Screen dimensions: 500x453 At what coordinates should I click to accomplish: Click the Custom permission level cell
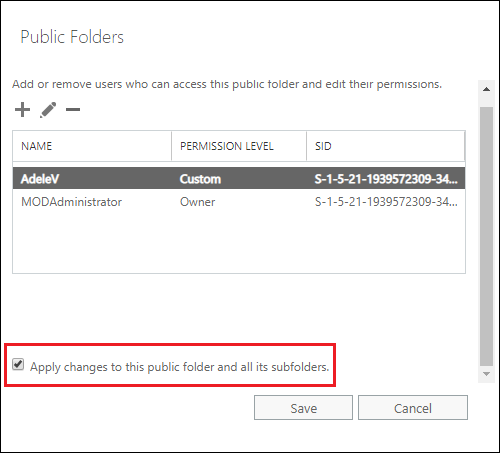[200, 179]
